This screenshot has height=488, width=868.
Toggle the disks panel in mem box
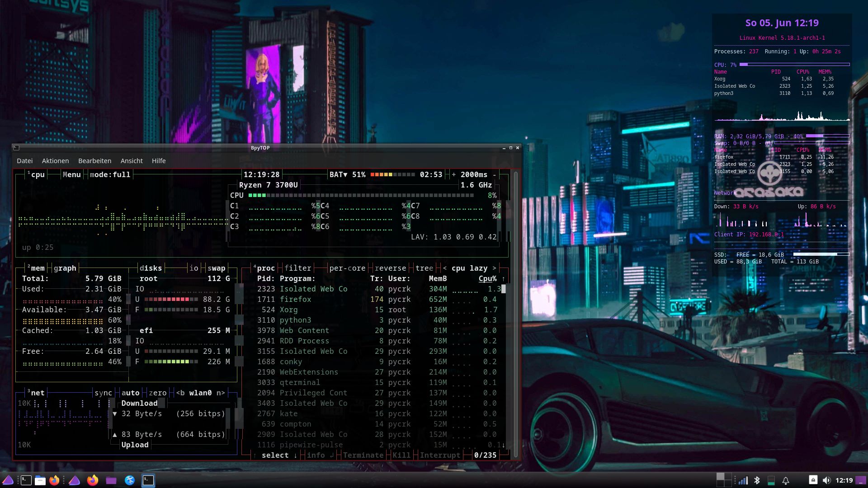[151, 268]
